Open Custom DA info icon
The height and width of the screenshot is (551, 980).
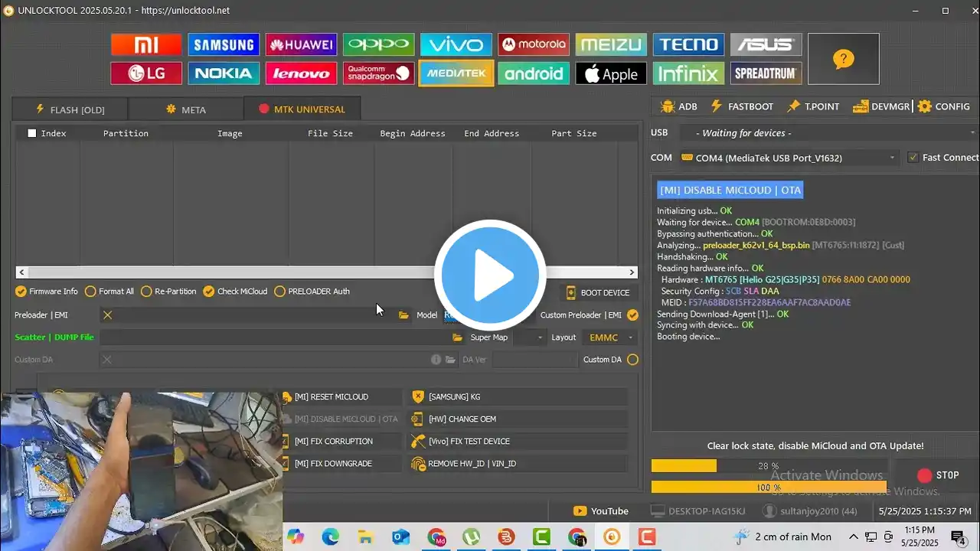point(436,360)
